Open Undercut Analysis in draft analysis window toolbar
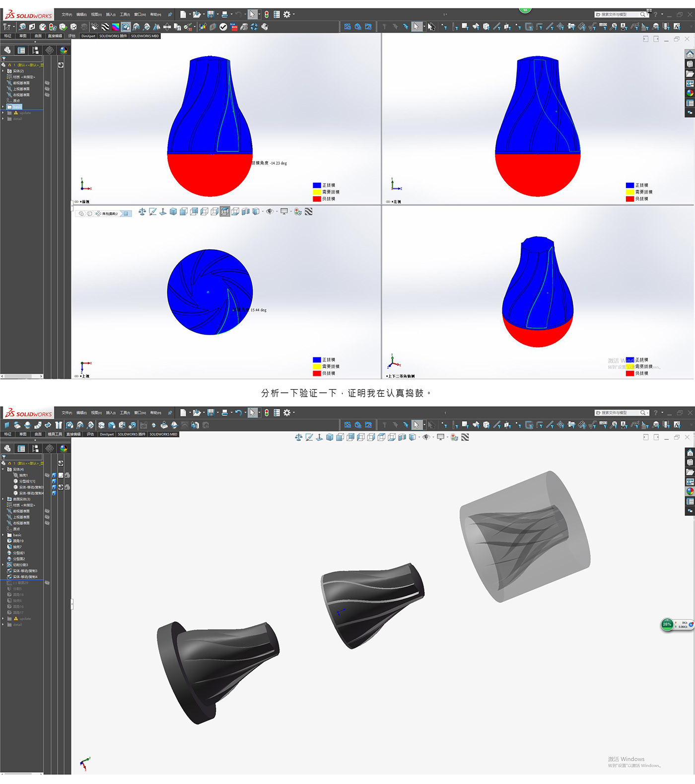 [x=136, y=27]
